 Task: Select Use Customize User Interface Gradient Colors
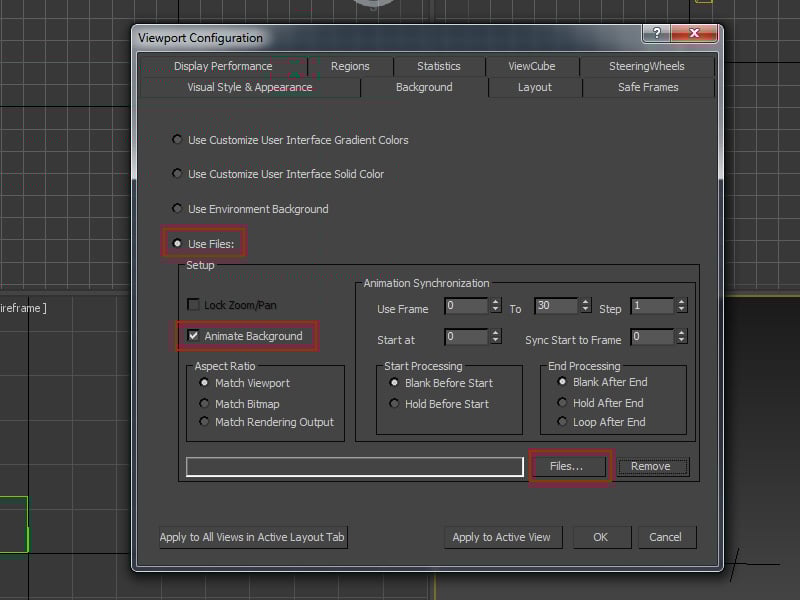pyautogui.click(x=177, y=139)
